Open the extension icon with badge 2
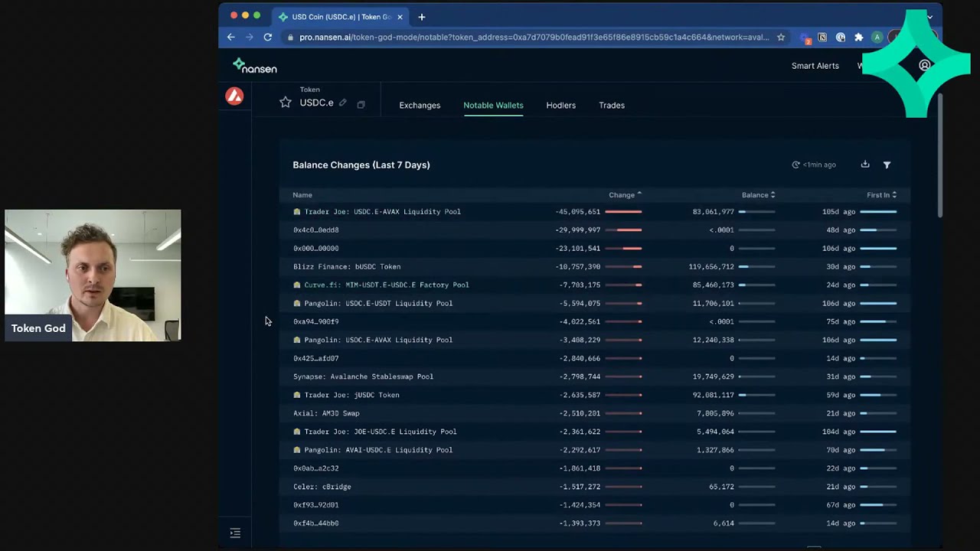Screen dimensions: 980x551 805,37
